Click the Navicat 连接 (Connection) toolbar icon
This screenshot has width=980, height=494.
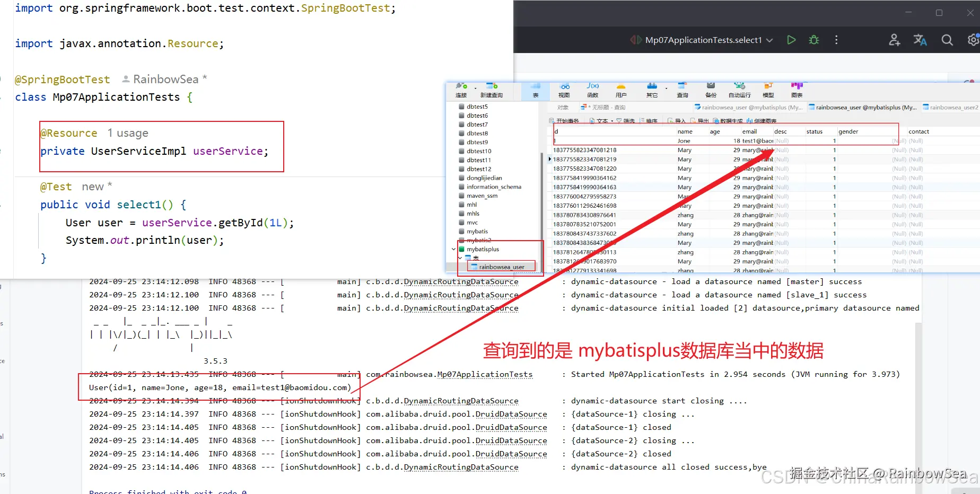tap(461, 90)
